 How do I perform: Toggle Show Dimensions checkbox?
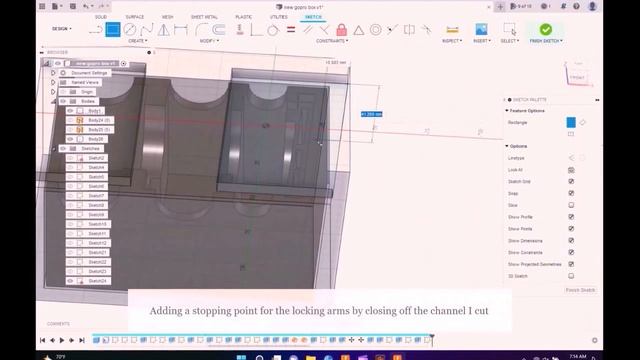pyautogui.click(x=571, y=240)
